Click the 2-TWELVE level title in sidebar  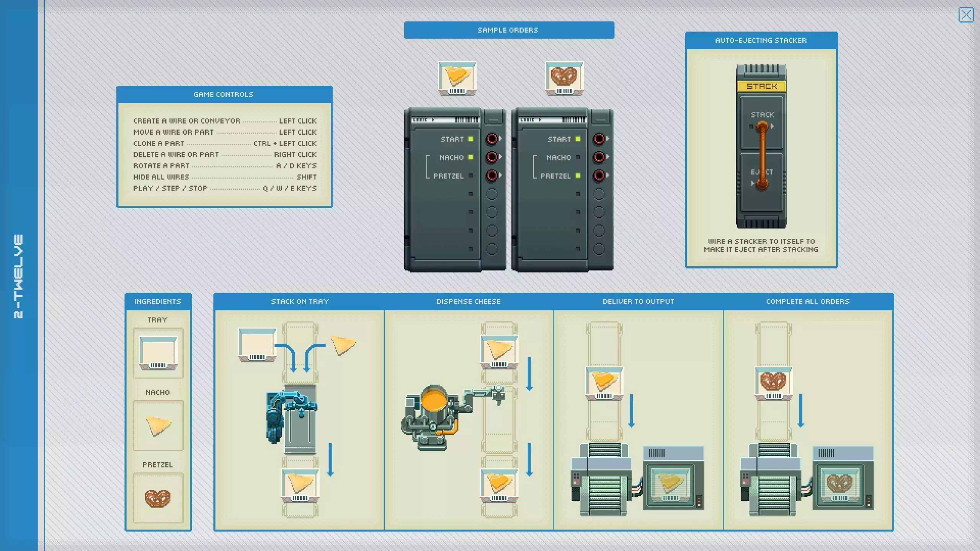pyautogui.click(x=18, y=276)
